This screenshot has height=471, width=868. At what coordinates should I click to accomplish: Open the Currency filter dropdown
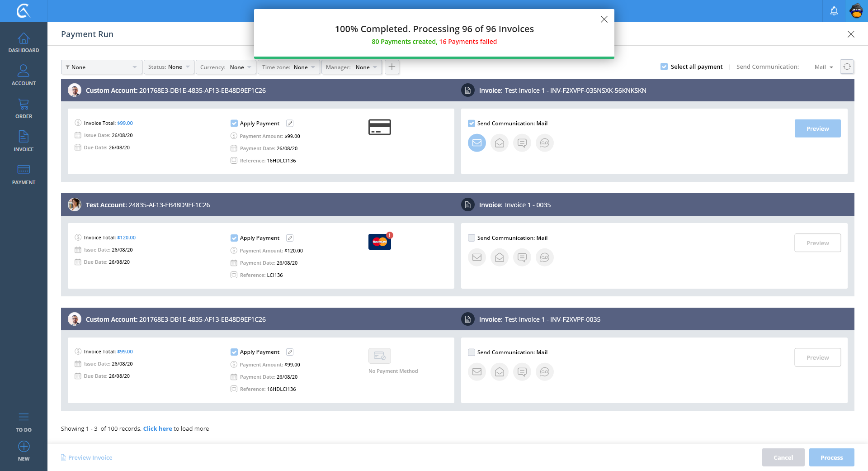tap(226, 67)
